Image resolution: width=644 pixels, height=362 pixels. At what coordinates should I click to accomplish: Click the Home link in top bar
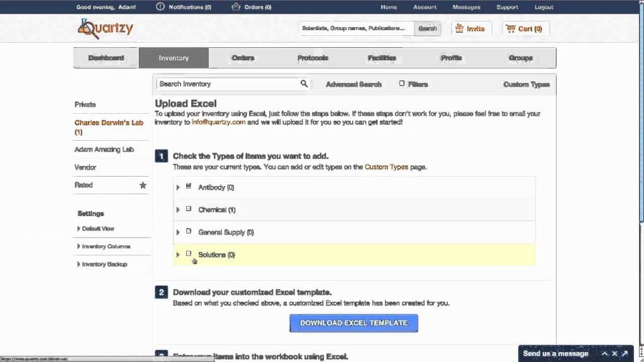click(389, 7)
